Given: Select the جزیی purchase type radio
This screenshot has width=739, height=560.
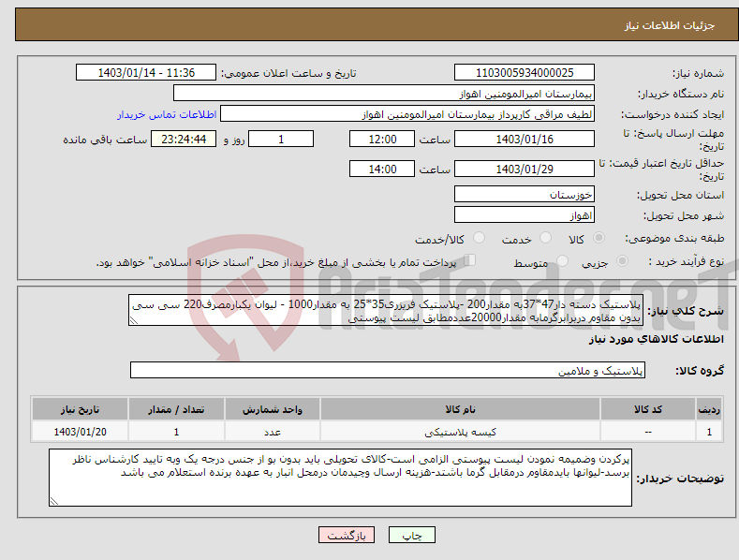Looking at the screenshot, I should click(x=622, y=260).
